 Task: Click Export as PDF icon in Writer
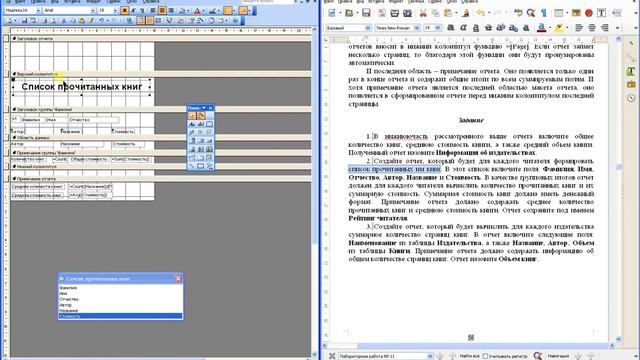pyautogui.click(x=382, y=13)
